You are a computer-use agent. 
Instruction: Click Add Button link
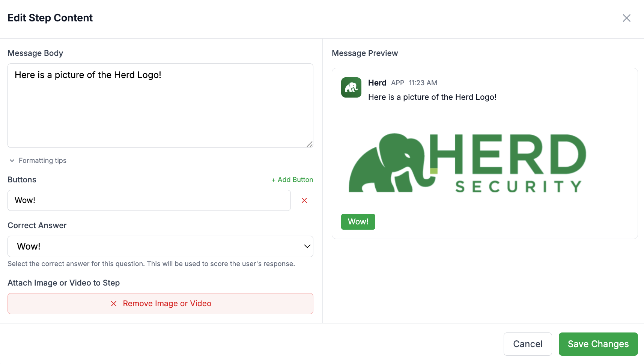292,180
